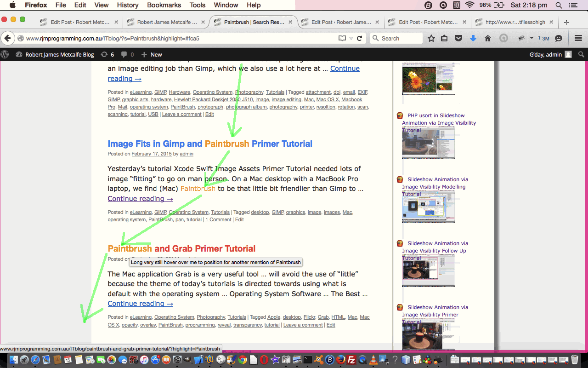The width and height of the screenshot is (588, 368).
Task: Show Wi-Fi status menu
Action: coord(469,5)
